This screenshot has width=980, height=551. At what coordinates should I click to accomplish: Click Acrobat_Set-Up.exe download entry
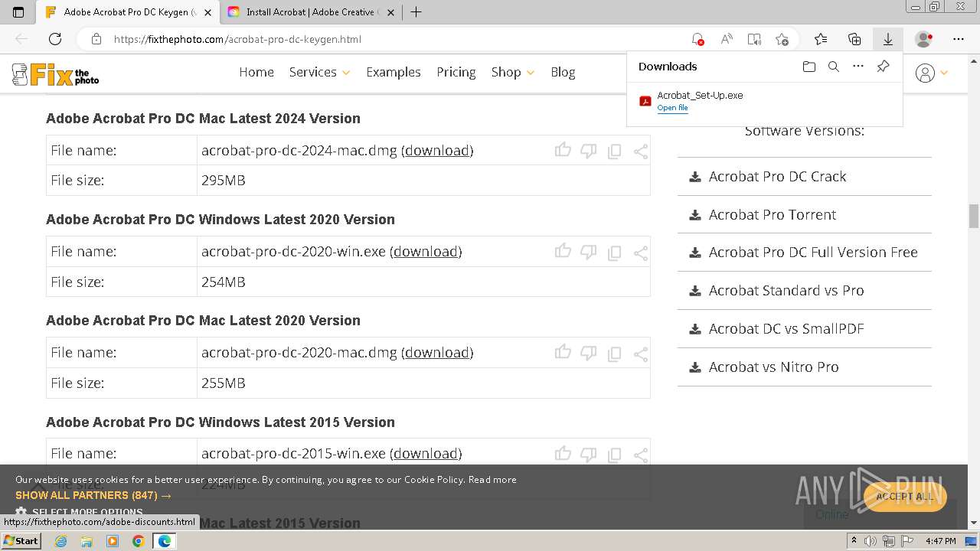764,101
